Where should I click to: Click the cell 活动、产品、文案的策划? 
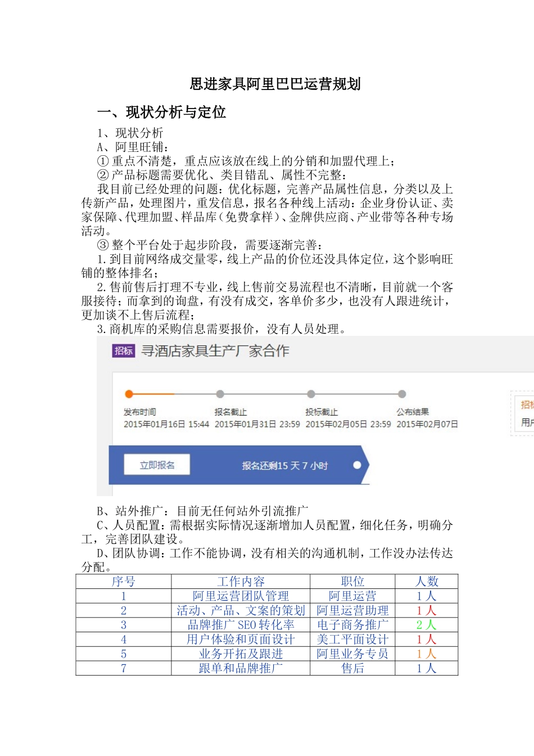click(241, 611)
